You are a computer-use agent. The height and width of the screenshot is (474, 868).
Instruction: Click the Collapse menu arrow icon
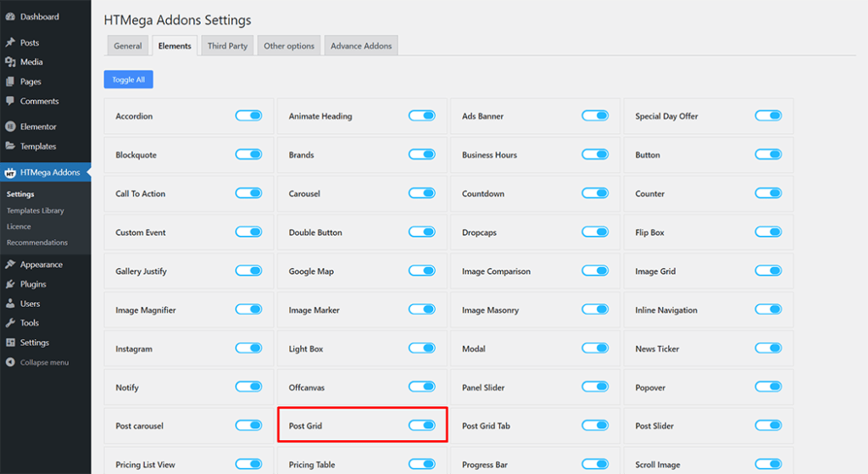(10, 362)
